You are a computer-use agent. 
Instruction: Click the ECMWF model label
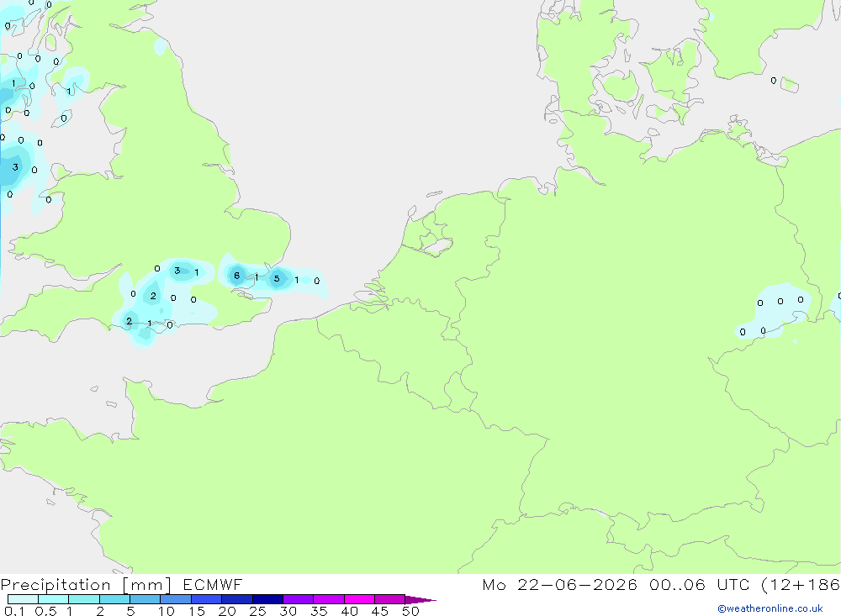(x=213, y=584)
